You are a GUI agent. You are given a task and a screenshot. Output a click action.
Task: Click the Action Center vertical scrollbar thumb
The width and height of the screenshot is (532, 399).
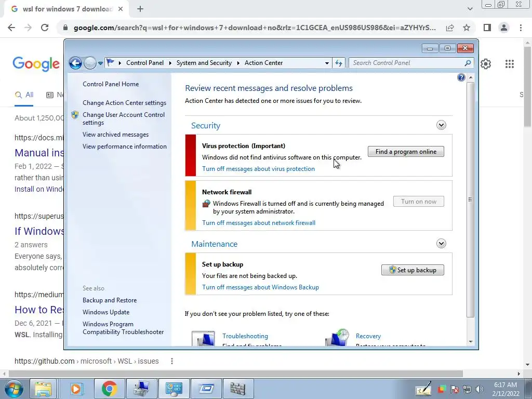tap(470, 199)
